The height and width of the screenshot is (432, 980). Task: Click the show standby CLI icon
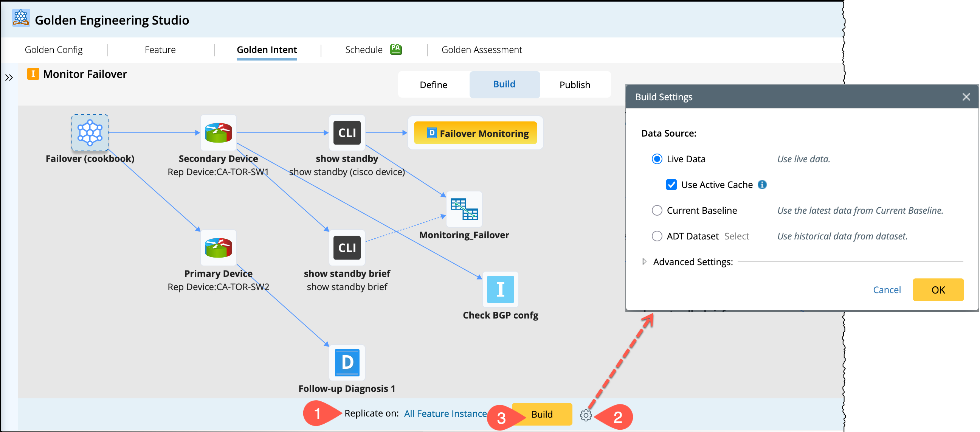pyautogui.click(x=347, y=133)
